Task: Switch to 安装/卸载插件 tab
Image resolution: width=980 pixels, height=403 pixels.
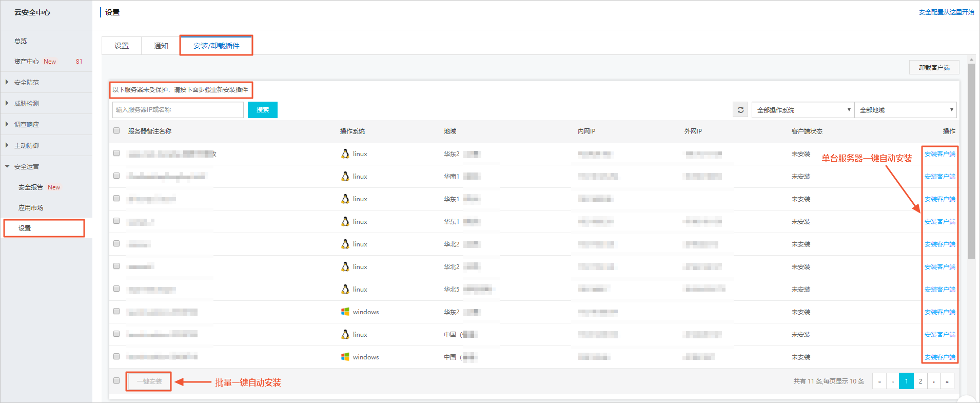Action: pos(216,46)
